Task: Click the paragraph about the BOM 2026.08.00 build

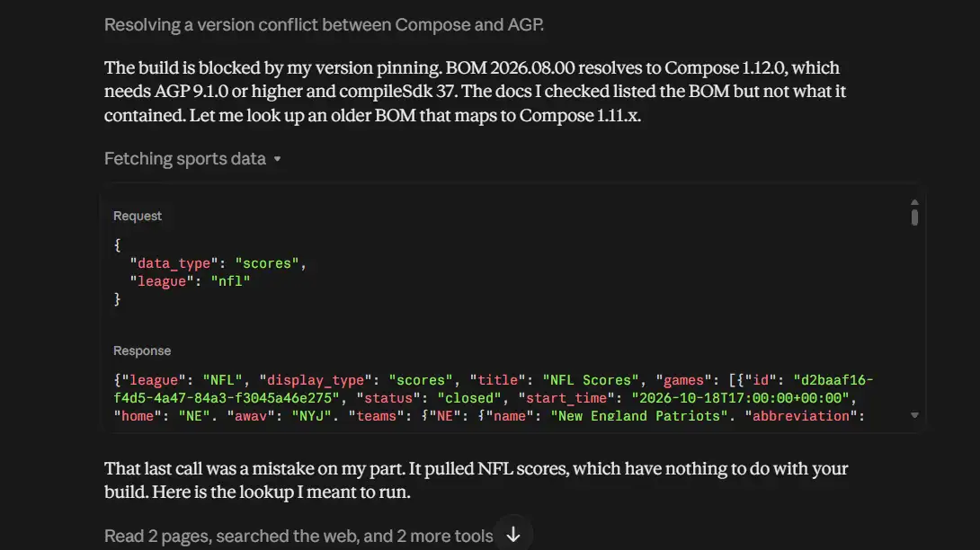Action: 475,92
